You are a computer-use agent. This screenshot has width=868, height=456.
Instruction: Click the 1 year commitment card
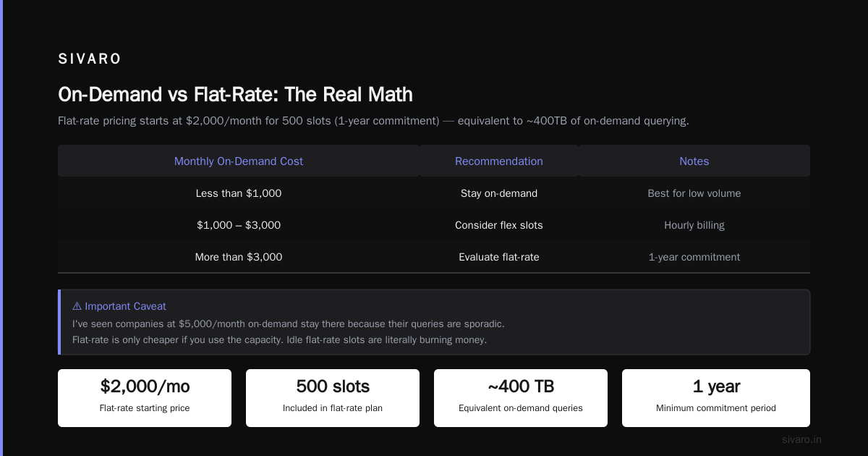[716, 398]
